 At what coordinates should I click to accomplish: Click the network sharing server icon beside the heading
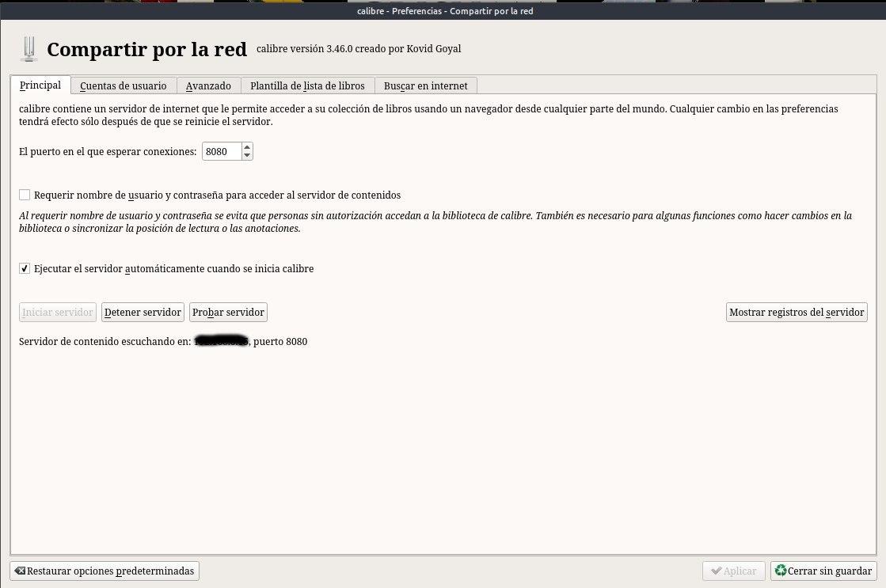click(x=29, y=48)
